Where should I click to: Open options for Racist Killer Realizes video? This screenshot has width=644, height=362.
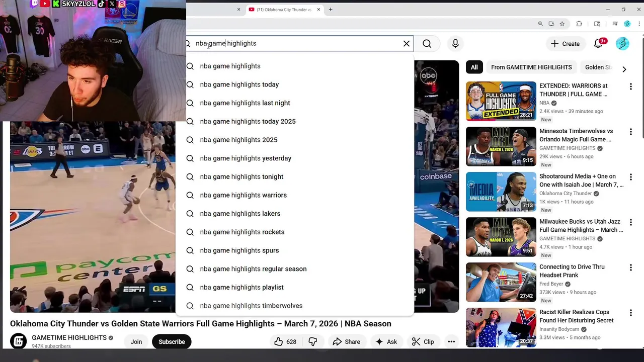[630, 313]
